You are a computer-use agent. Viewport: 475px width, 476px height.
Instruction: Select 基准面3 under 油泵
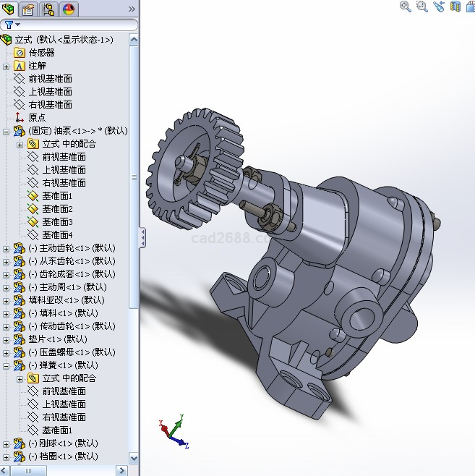[x=57, y=222]
